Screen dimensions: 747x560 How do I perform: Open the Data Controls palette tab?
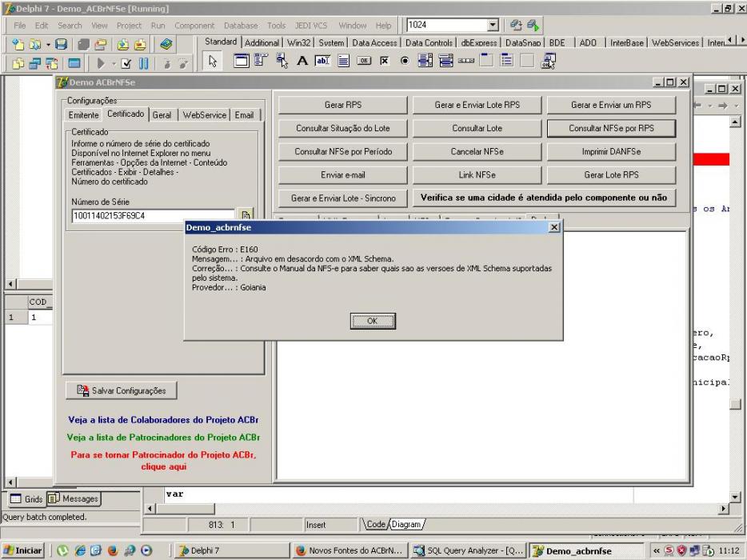429,43
